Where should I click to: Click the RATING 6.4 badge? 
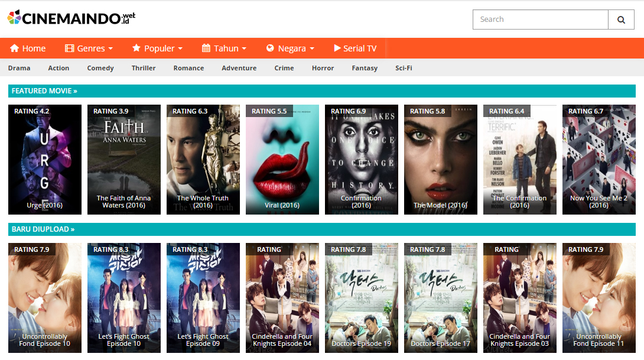506,111
